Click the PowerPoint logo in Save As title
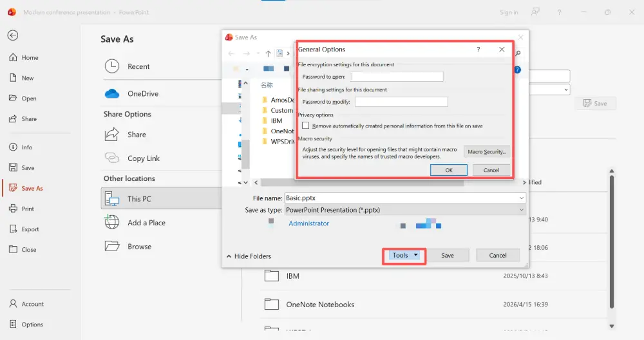Screen dimensions: 644x340 coord(229,37)
